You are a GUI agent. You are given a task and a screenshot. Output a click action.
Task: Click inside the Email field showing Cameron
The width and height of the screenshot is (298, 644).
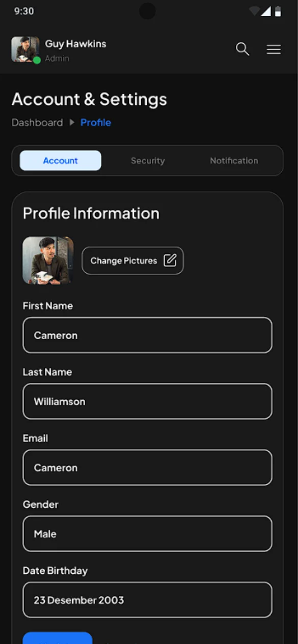(x=147, y=467)
